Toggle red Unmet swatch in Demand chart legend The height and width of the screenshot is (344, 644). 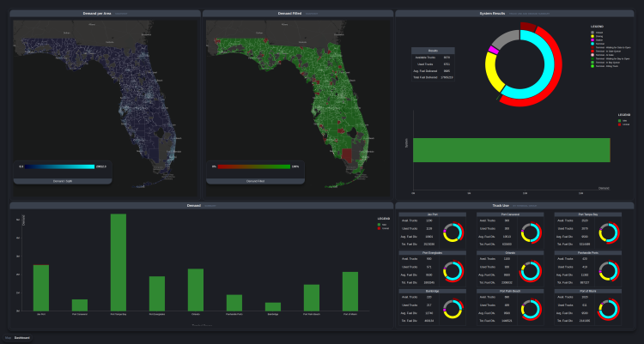pyautogui.click(x=379, y=228)
